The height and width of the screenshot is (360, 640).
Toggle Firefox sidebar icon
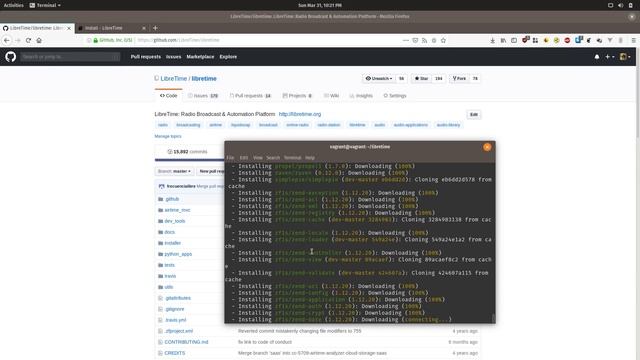[514, 40]
